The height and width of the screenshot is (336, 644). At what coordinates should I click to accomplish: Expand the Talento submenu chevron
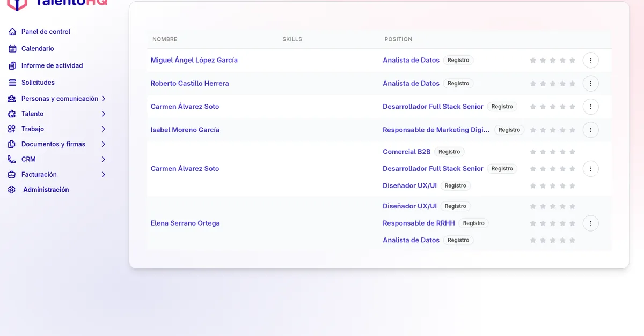(x=104, y=114)
